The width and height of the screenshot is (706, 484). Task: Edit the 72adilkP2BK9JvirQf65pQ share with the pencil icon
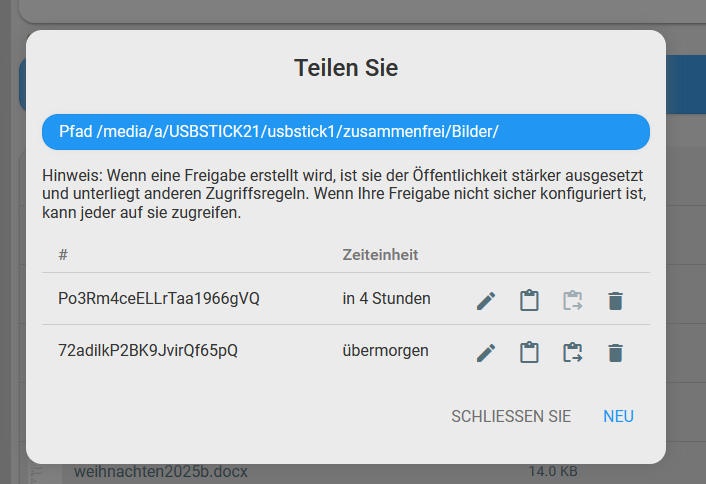486,352
